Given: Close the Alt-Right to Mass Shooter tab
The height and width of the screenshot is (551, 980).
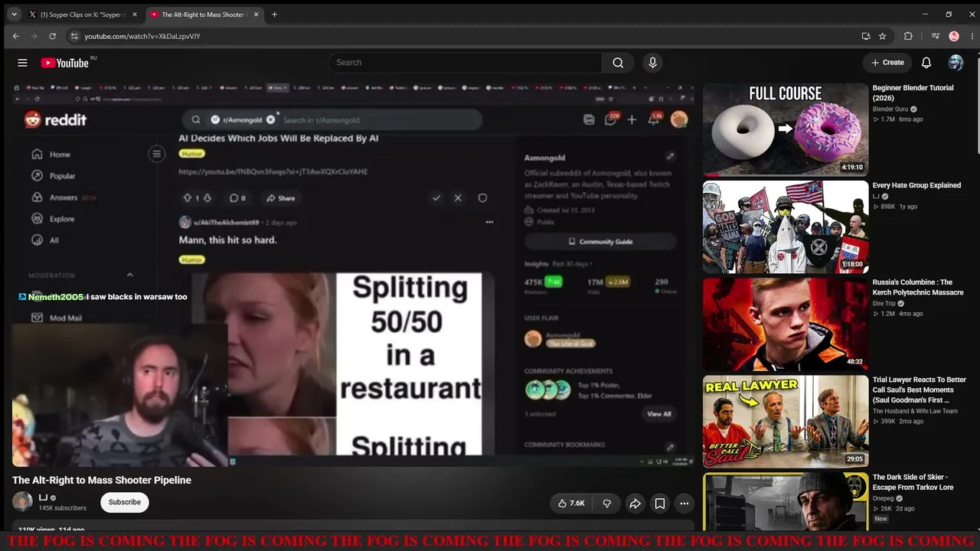Looking at the screenshot, I should [x=256, y=15].
